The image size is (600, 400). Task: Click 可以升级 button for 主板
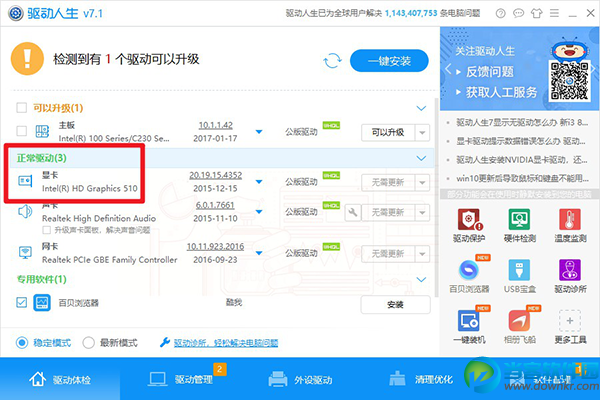(388, 132)
